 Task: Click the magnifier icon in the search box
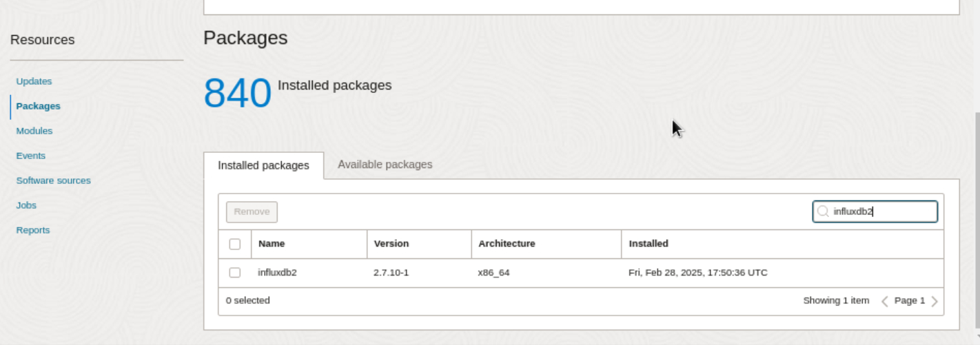(823, 211)
